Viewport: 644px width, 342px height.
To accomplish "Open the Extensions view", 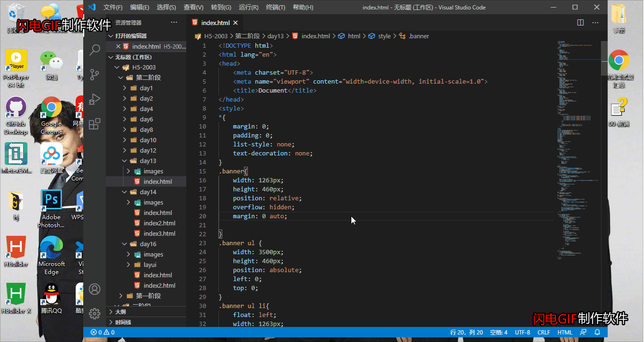I will [x=95, y=124].
